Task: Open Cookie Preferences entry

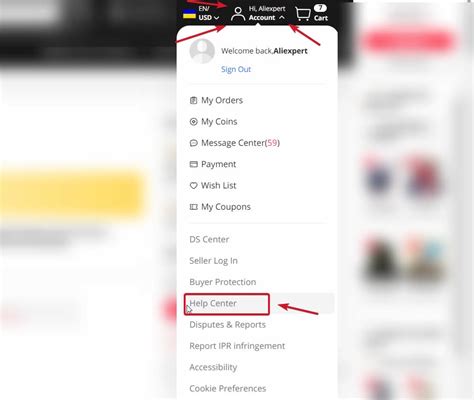Action: click(228, 389)
